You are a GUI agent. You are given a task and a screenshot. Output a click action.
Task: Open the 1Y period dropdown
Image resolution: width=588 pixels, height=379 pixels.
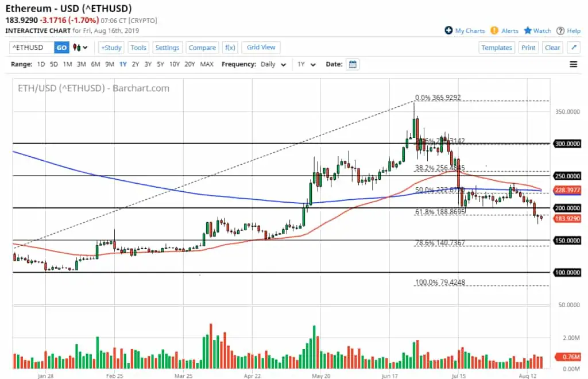(307, 64)
